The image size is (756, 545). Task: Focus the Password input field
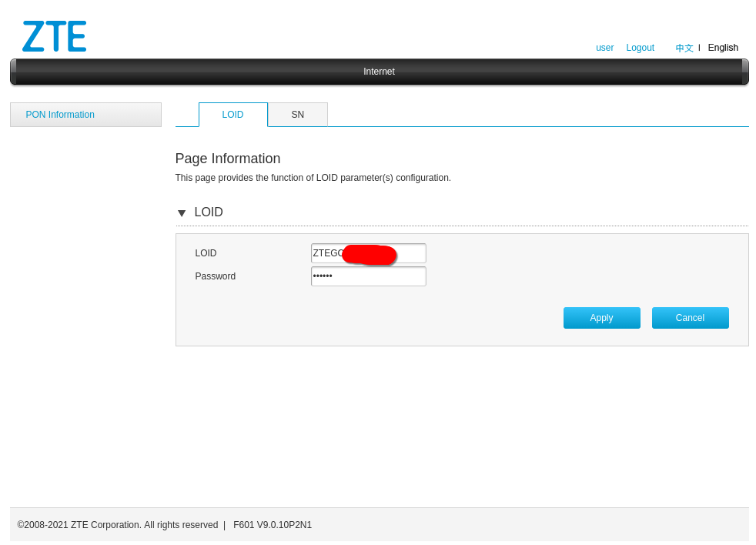pos(368,276)
